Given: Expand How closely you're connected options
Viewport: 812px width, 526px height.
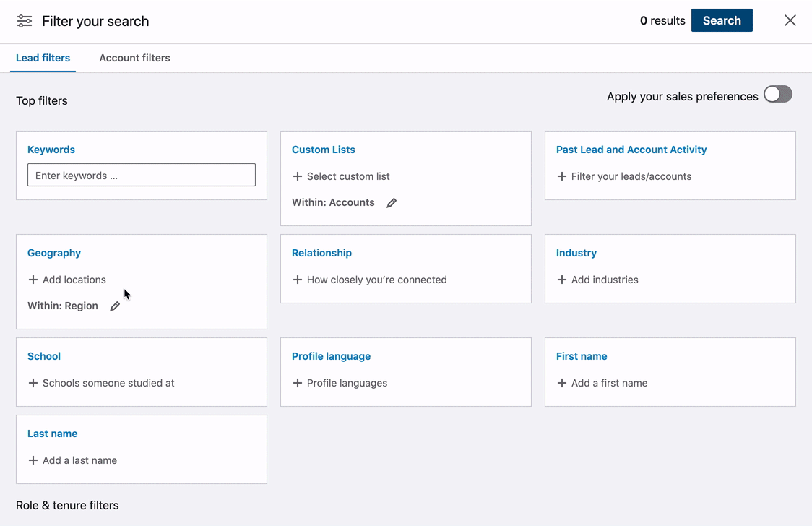Looking at the screenshot, I should click(376, 280).
